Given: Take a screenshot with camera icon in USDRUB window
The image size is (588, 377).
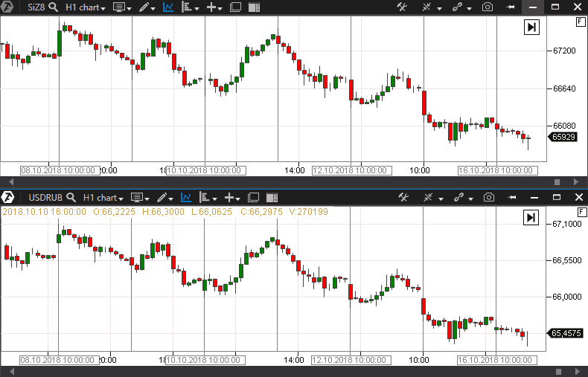Looking at the screenshot, I should pyautogui.click(x=488, y=198).
